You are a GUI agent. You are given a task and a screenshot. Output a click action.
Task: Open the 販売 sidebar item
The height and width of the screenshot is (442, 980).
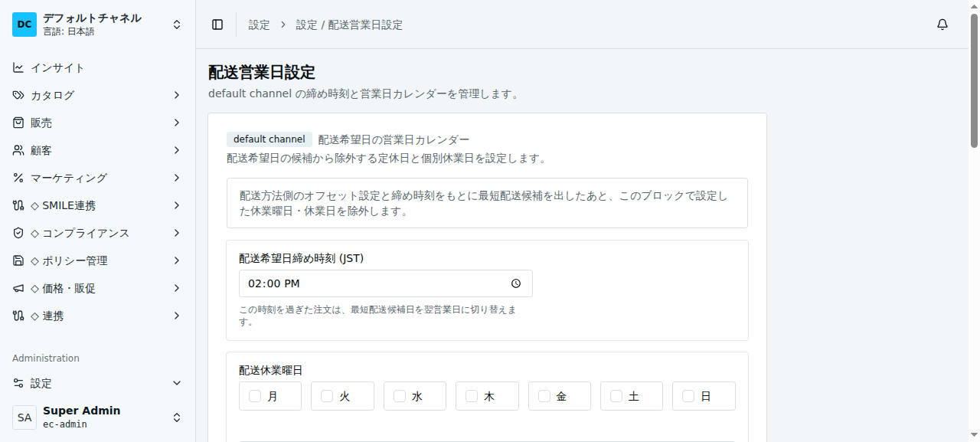(98, 123)
